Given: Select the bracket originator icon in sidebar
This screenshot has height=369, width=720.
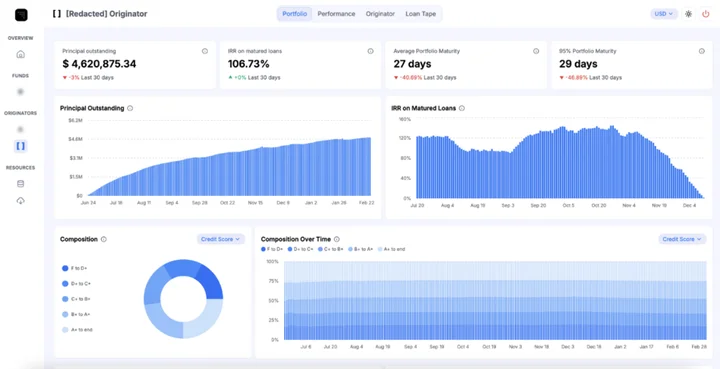Looking at the screenshot, I should [x=21, y=146].
